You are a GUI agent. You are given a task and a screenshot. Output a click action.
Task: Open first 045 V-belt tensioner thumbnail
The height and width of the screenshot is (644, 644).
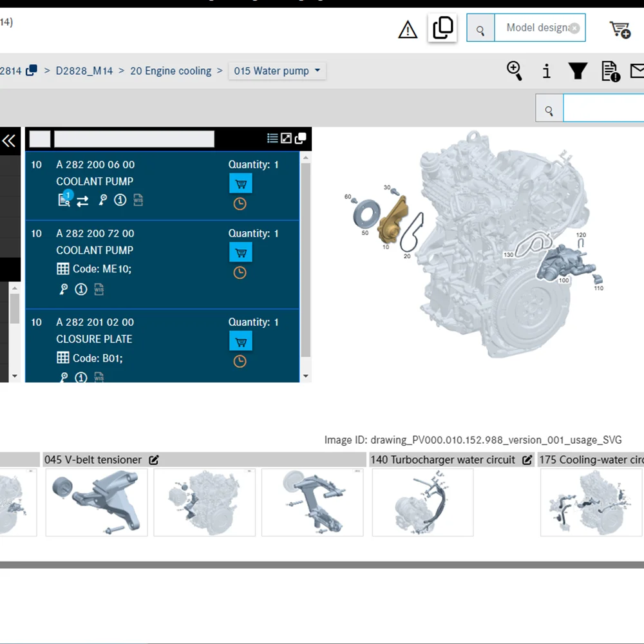(x=97, y=502)
